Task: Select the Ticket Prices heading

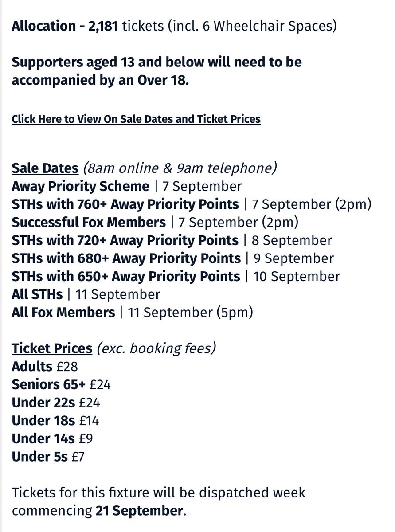Action: click(52, 348)
